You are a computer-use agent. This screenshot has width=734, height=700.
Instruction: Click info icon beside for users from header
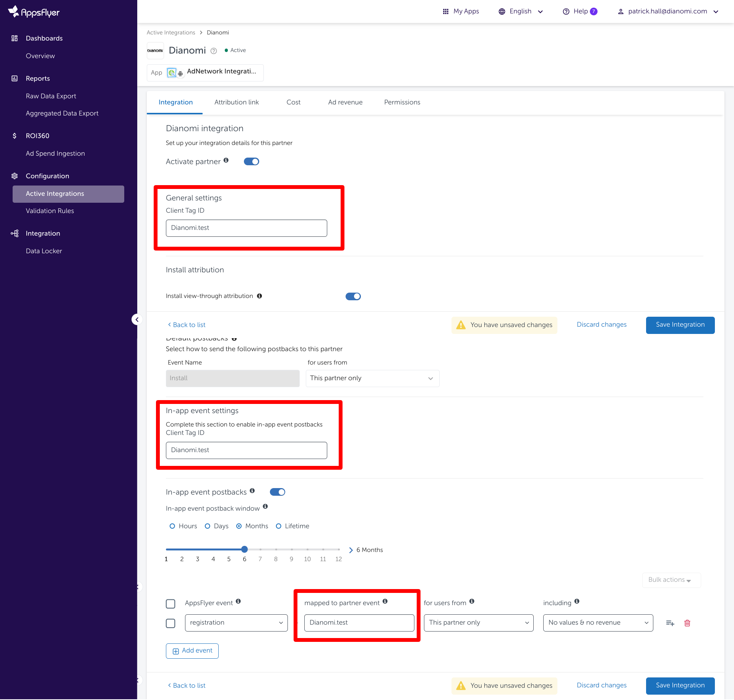[x=472, y=601]
